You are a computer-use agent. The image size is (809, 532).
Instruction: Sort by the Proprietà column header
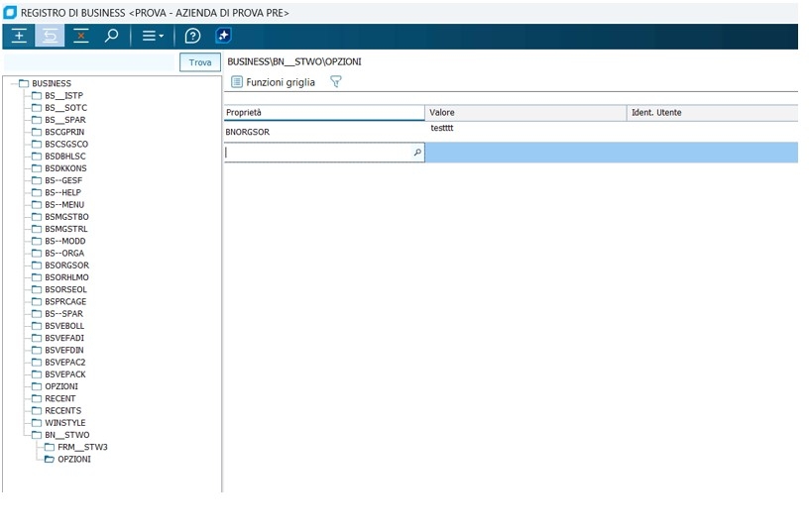pyautogui.click(x=324, y=113)
